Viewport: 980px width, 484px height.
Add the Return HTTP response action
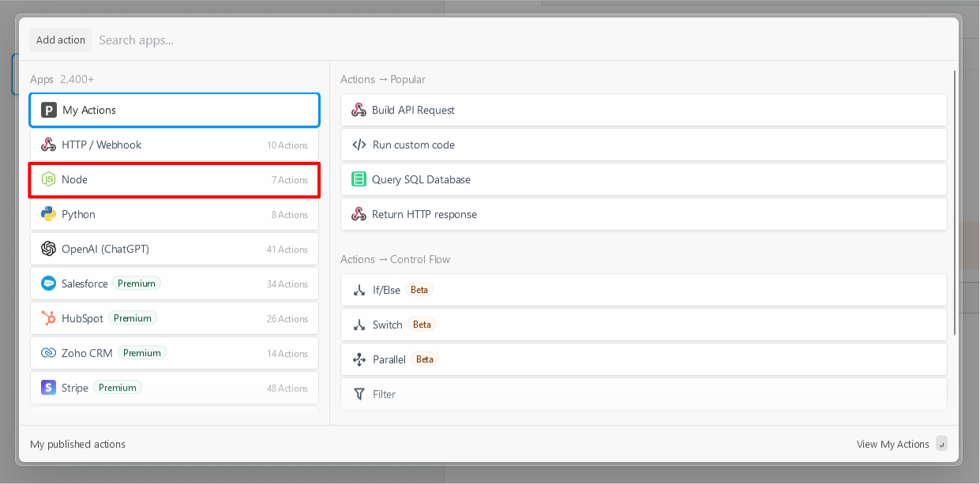pos(644,214)
